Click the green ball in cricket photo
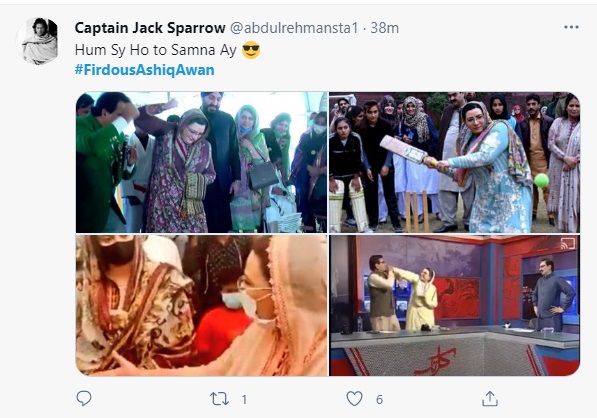The height and width of the screenshot is (418, 597). 541,180
